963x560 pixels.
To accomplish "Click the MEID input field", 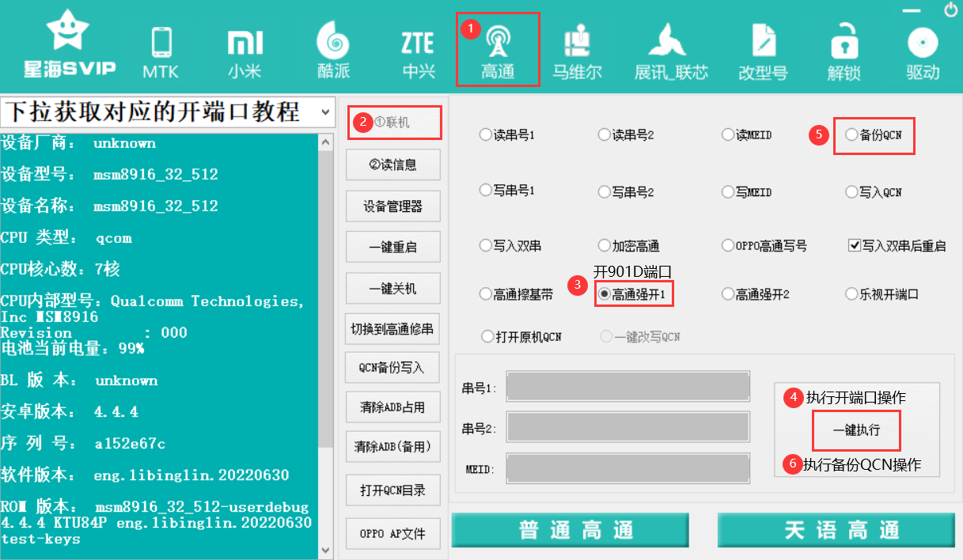I will pos(628,468).
